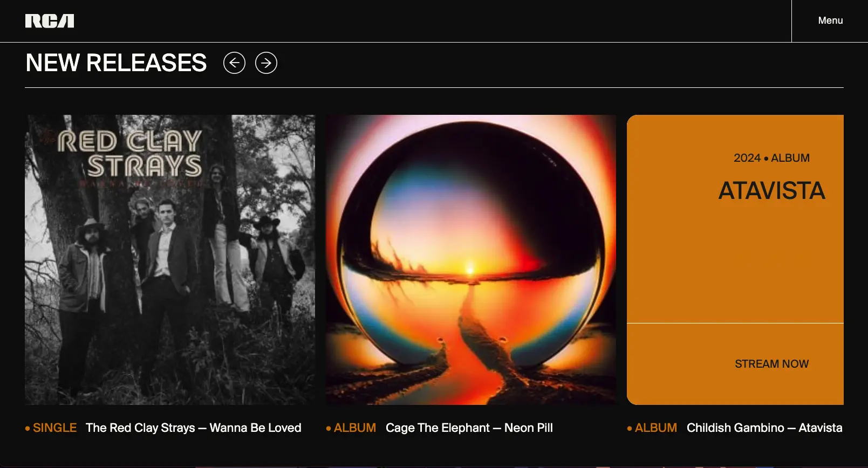The image size is (868, 468).
Task: Click the NEW RELEASES heading
Action: [116, 63]
